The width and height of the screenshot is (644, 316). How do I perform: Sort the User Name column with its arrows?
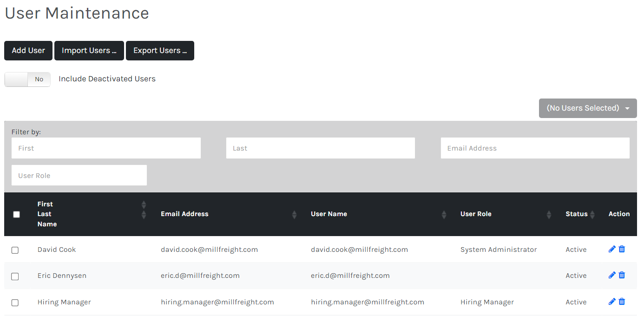[x=444, y=214]
